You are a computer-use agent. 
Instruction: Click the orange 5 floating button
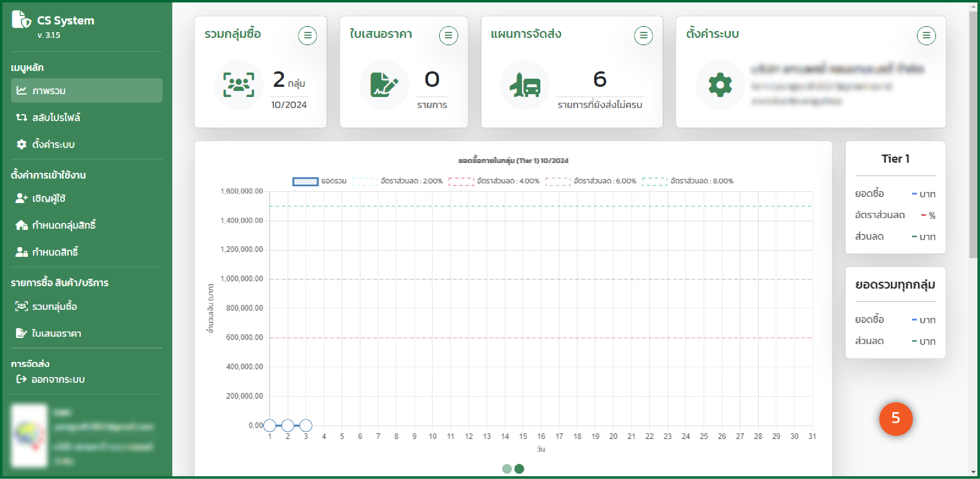(895, 418)
